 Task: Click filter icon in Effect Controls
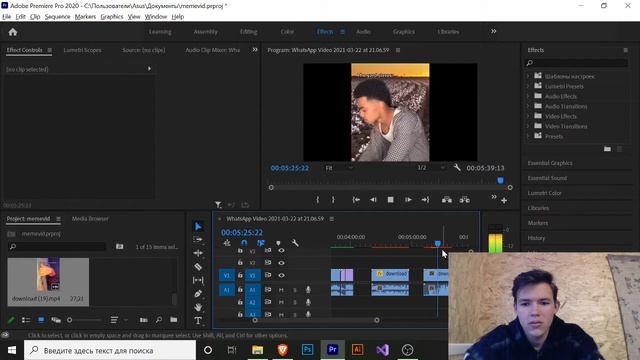pyautogui.click(x=218, y=204)
